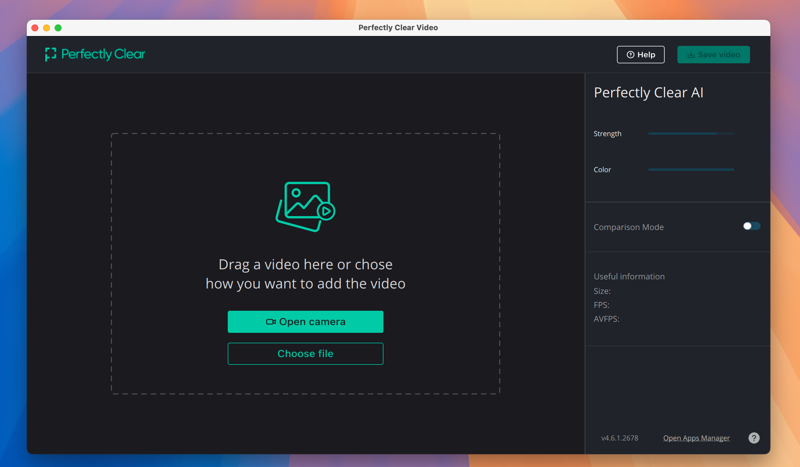Close the Perfectly Clear Video window
800x467 pixels.
click(x=35, y=28)
